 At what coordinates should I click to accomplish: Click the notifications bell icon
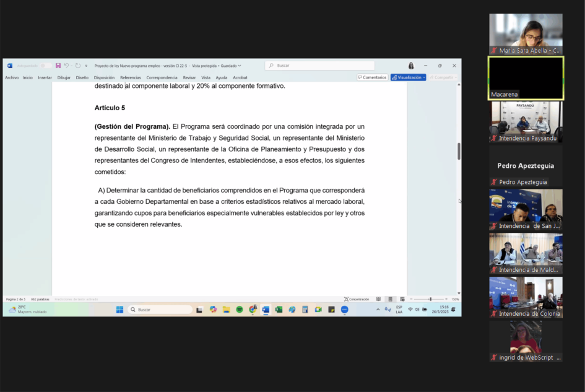pos(453,310)
